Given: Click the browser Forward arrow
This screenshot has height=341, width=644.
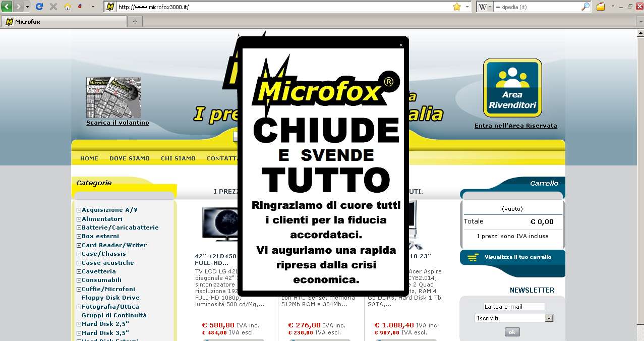Looking at the screenshot, I should coord(18,7).
